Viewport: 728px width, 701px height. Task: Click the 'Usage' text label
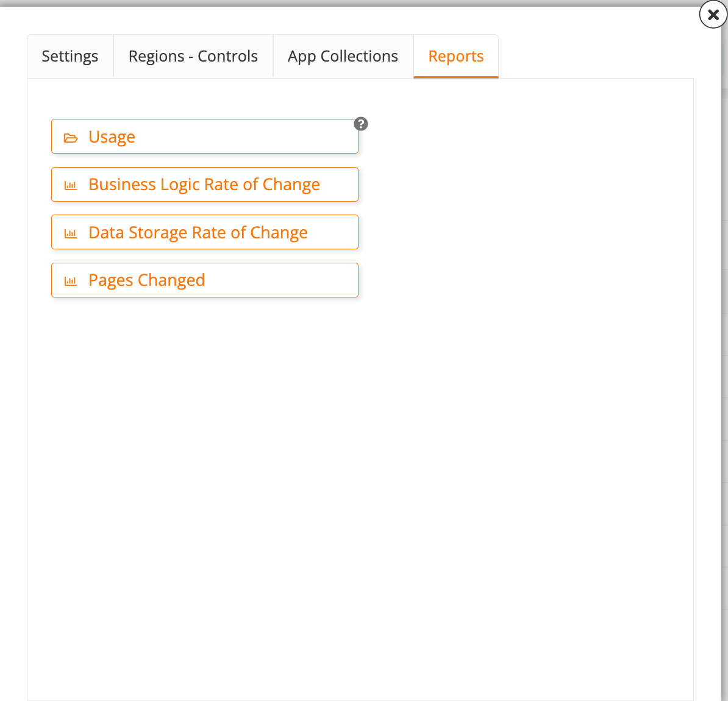[x=112, y=137]
